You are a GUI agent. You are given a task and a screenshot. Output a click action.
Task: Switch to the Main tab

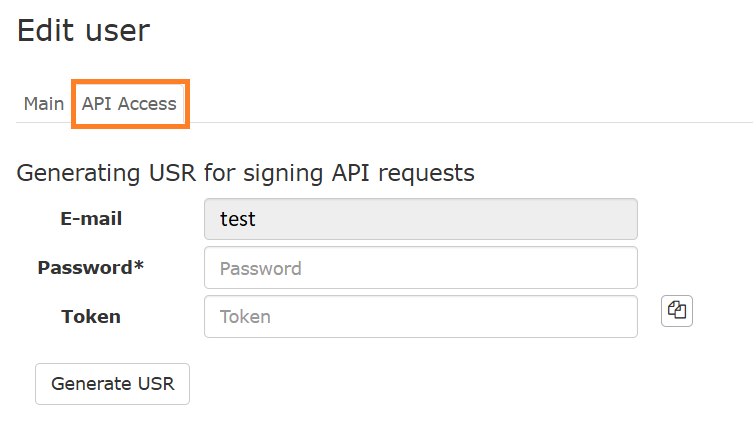(x=44, y=104)
